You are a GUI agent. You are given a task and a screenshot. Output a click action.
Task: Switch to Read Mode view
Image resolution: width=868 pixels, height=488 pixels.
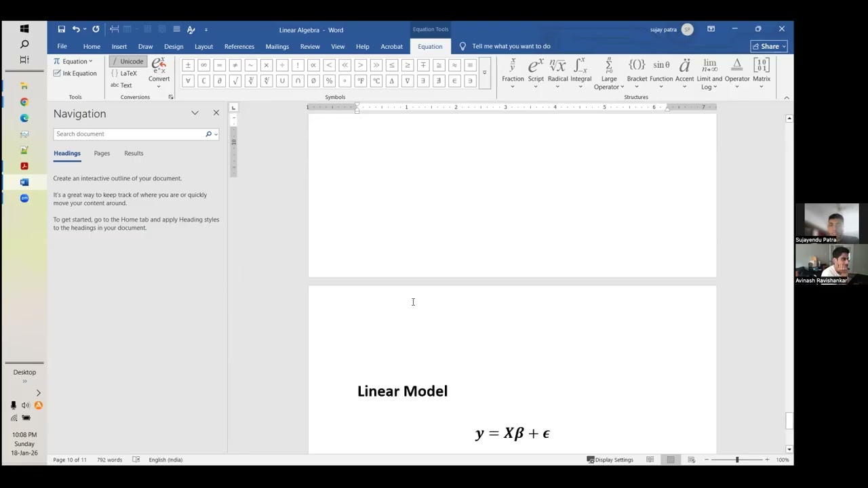[650, 460]
